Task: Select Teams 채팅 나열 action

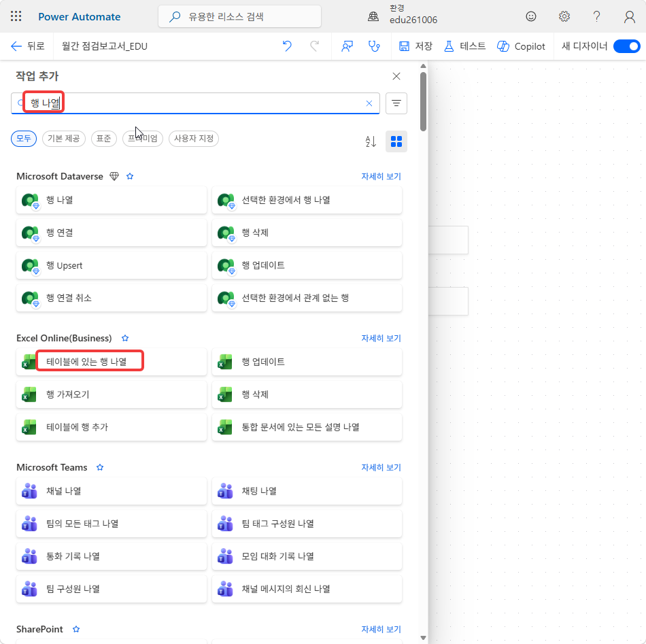Action: tap(307, 491)
